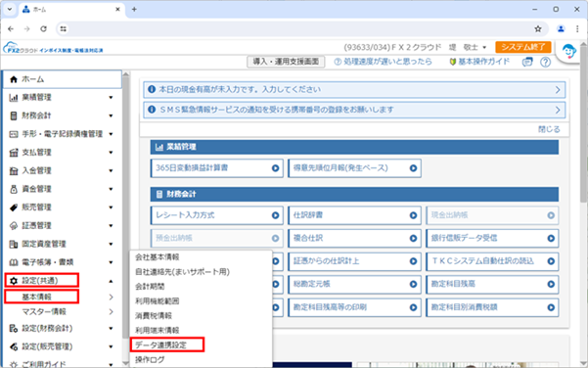This screenshot has width=588, height=368.
Task: Click the システム終了 button
Action: click(x=523, y=47)
